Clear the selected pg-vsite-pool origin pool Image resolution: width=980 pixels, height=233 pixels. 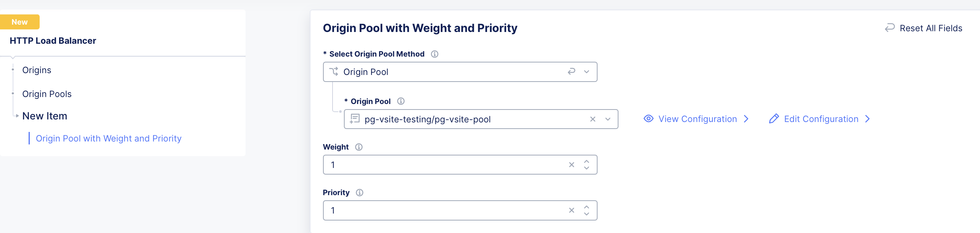click(593, 119)
